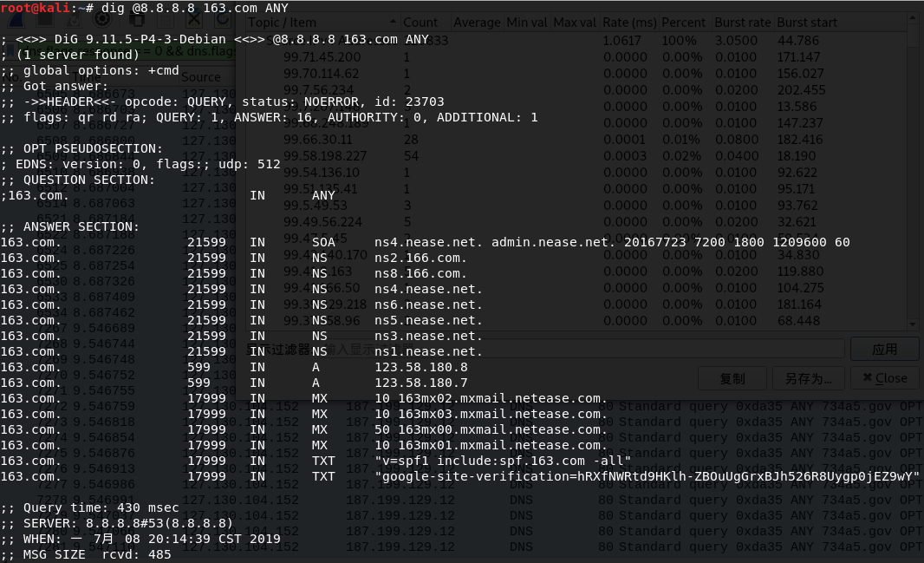
Task: Click the NS record ns2.166.com.
Action: point(420,258)
